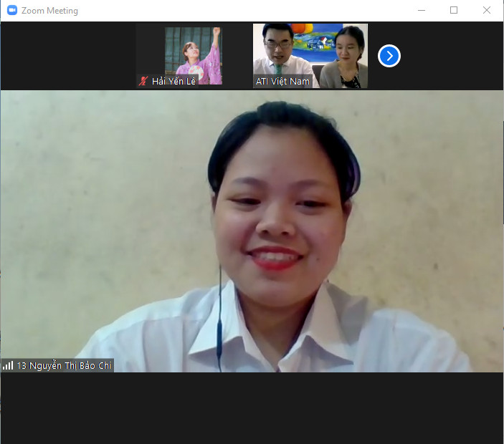The image size is (504, 444).
Task: Click the muted microphone icon beside Hải Yến Lê
Action: pyautogui.click(x=143, y=81)
